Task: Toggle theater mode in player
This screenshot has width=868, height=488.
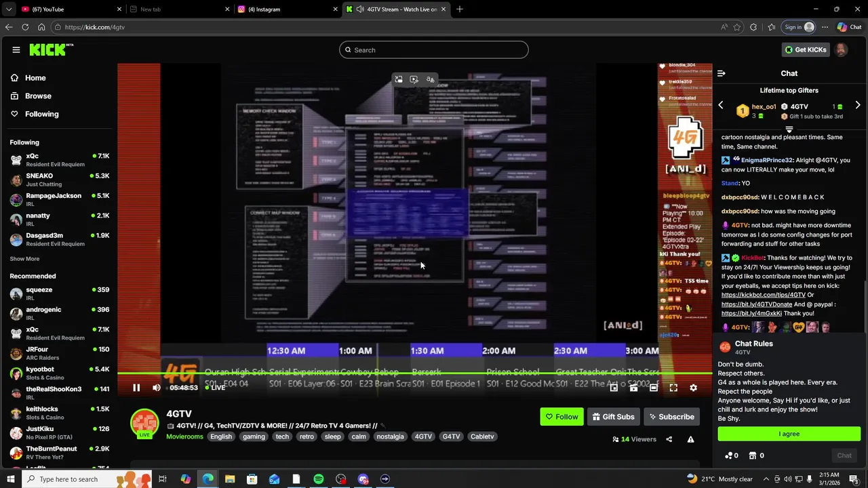Action: pyautogui.click(x=654, y=388)
